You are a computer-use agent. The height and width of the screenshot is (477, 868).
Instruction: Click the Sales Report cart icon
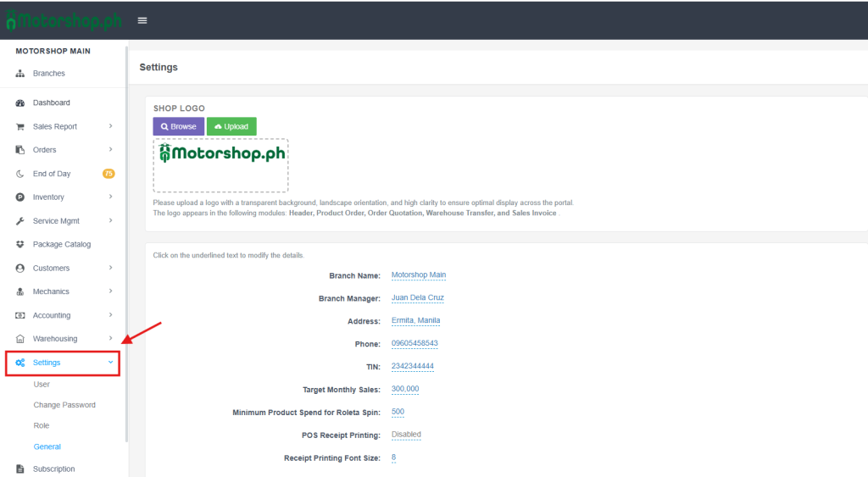tap(20, 126)
